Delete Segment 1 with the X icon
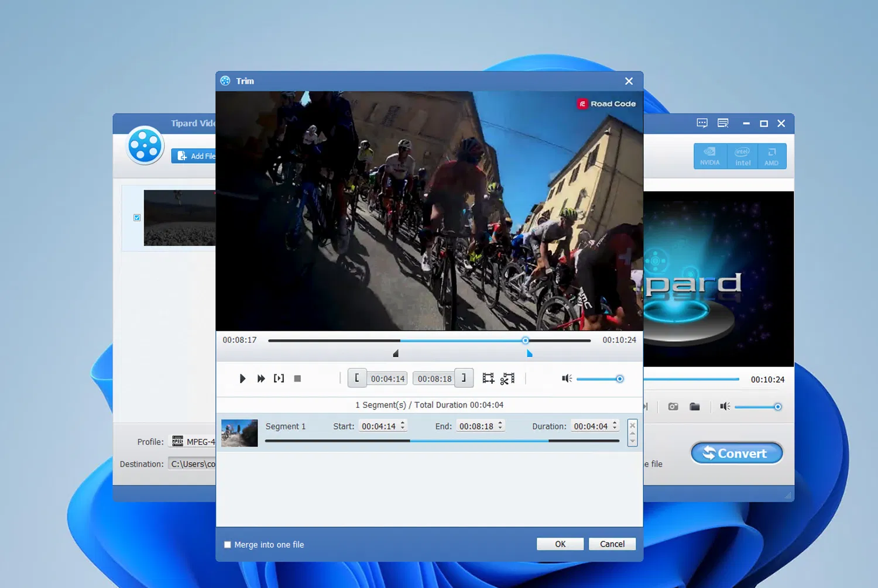 [x=632, y=425]
